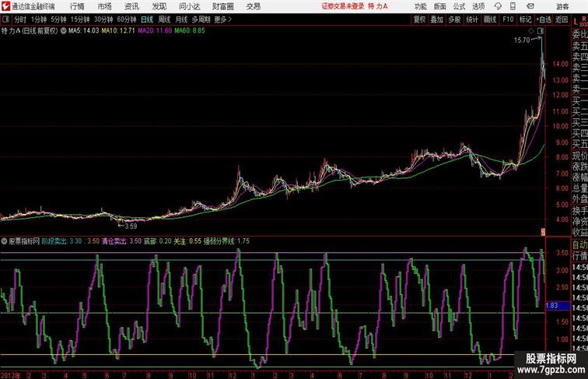Click the 统计 toolbar button
This screenshot has width=588, height=379.
(472, 19)
